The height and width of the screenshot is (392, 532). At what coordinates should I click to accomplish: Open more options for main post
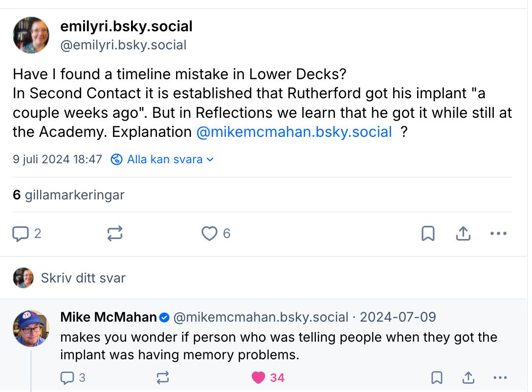[498, 234]
